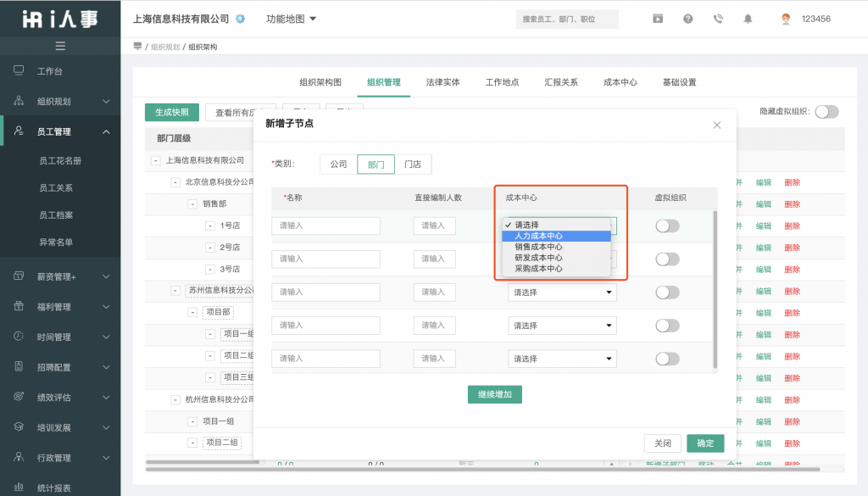Select 部门 category option

(x=376, y=164)
